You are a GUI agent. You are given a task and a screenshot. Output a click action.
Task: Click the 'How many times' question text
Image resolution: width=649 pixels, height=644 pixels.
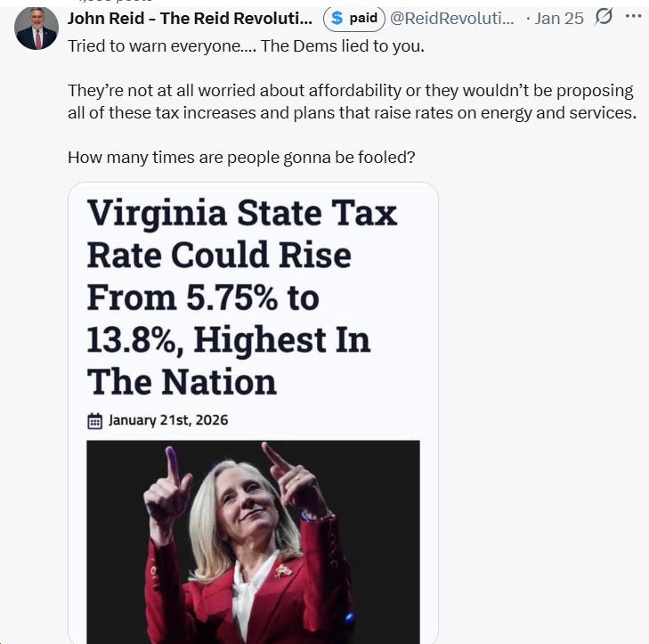(241, 158)
